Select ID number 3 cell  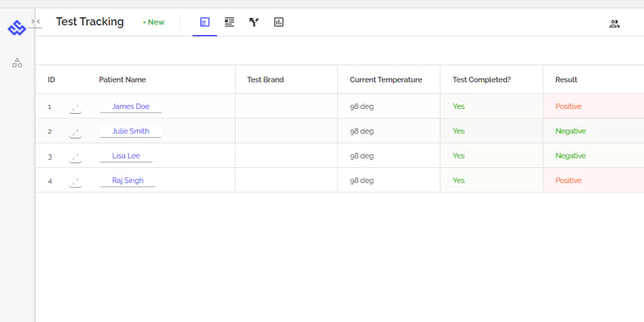coord(50,157)
